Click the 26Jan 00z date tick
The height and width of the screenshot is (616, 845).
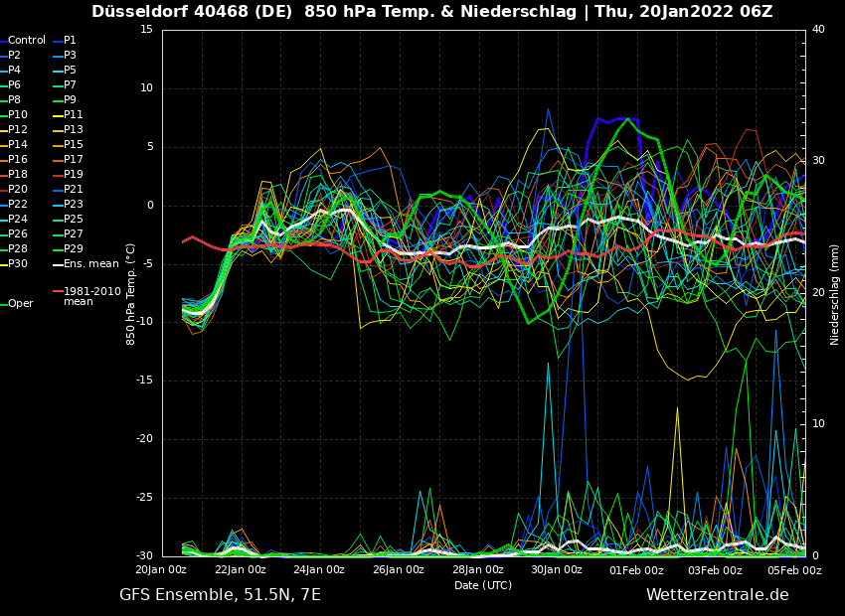[x=399, y=570]
